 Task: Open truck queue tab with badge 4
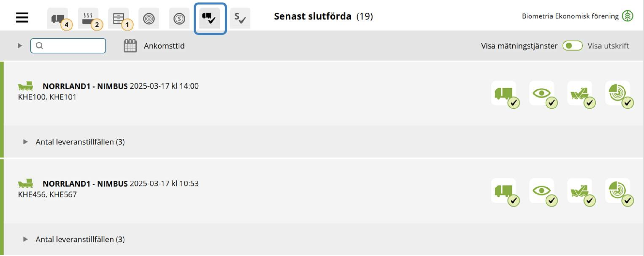[58, 18]
